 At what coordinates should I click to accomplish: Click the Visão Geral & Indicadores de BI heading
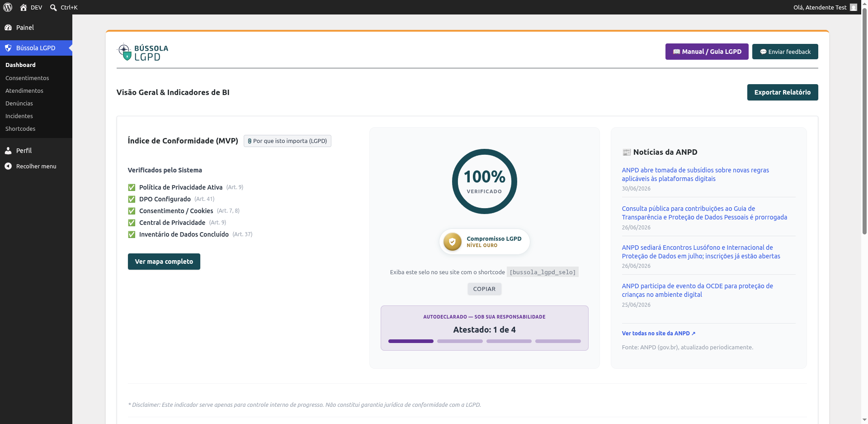[x=173, y=92]
